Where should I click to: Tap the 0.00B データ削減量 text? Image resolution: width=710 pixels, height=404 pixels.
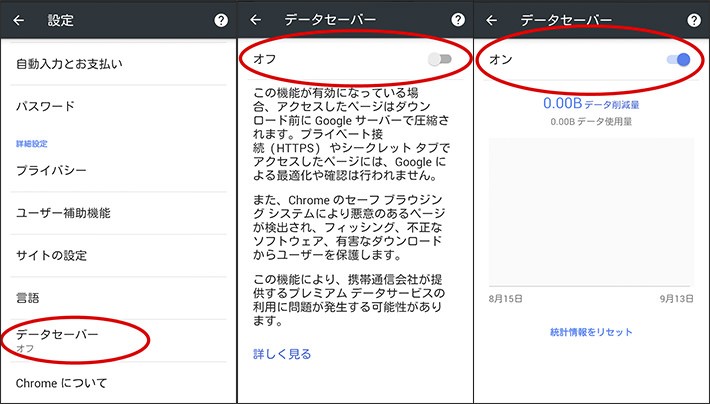[591, 104]
